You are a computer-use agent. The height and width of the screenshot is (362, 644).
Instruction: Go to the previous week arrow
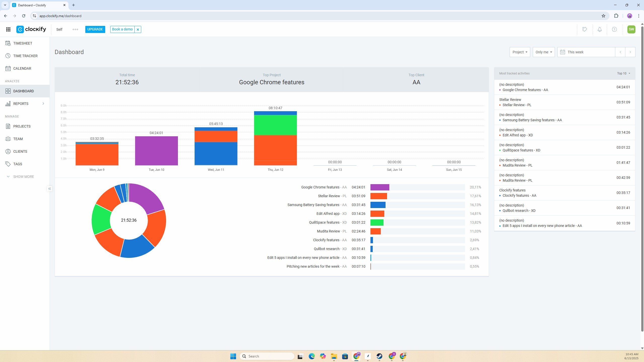tap(620, 52)
